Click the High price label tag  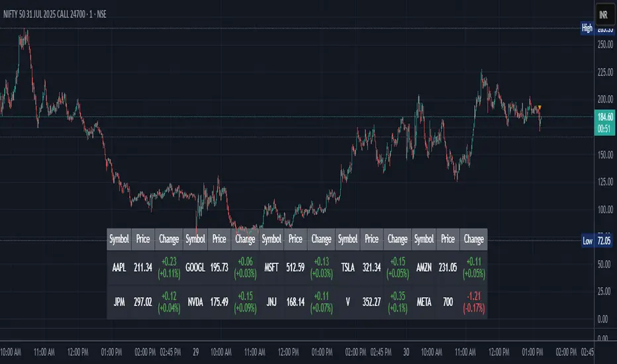point(587,28)
